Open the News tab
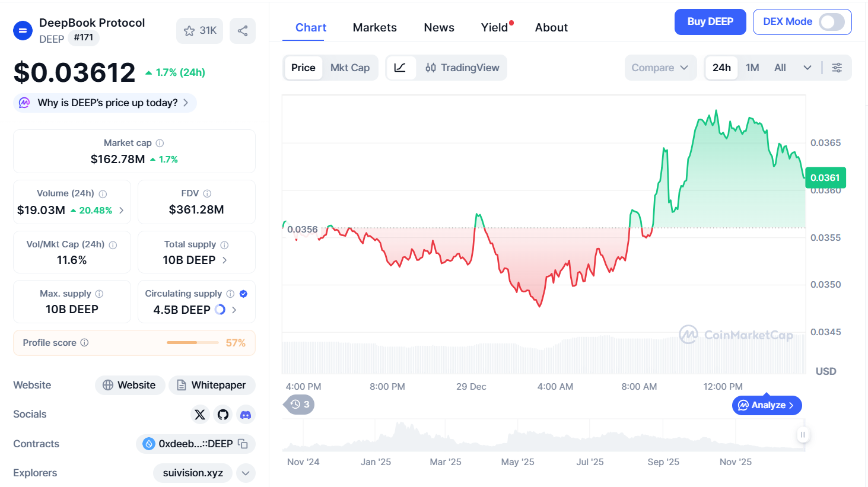This screenshot has height=487, width=868. pyautogui.click(x=438, y=27)
